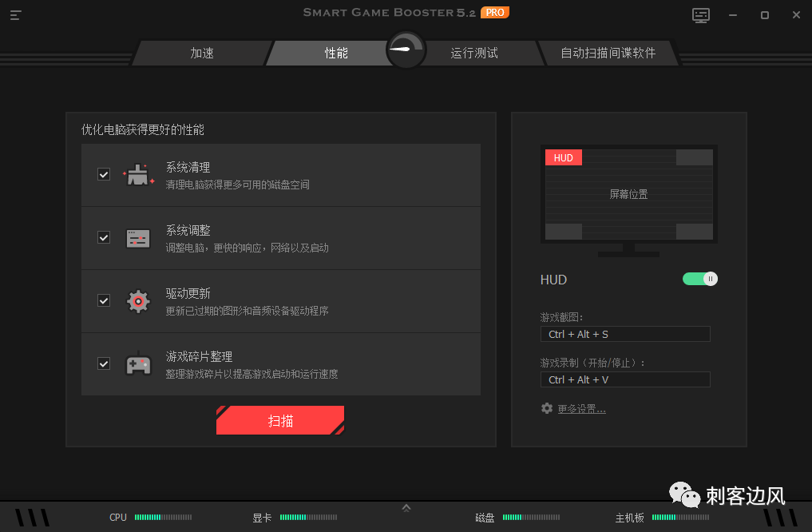Click the 清理电脑获得更多可用的磁盘空间 description
This screenshot has width=812, height=532.
coord(238,185)
